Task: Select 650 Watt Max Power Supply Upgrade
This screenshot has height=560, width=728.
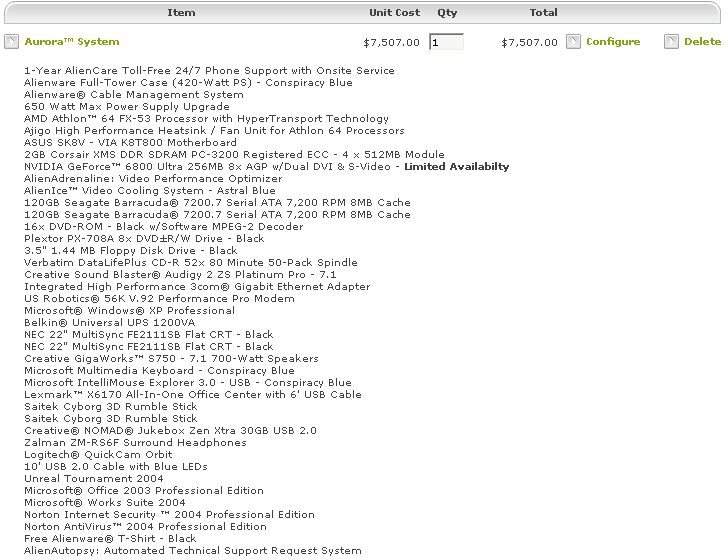Action: [x=127, y=107]
